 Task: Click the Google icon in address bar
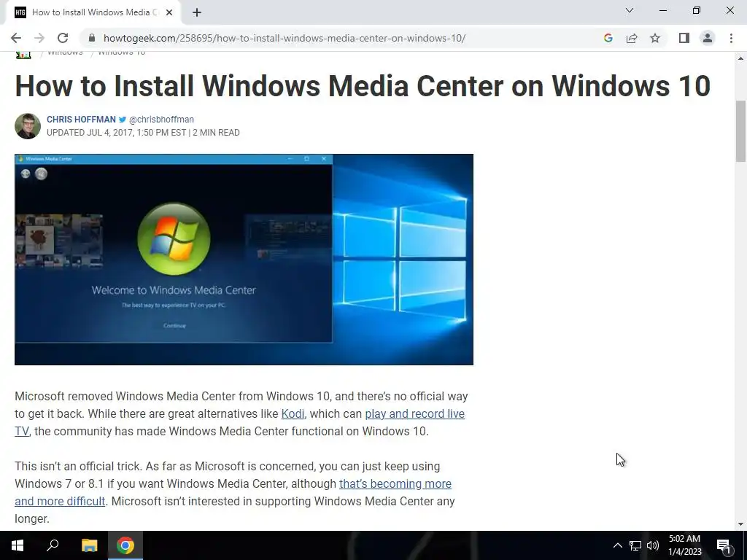click(608, 38)
